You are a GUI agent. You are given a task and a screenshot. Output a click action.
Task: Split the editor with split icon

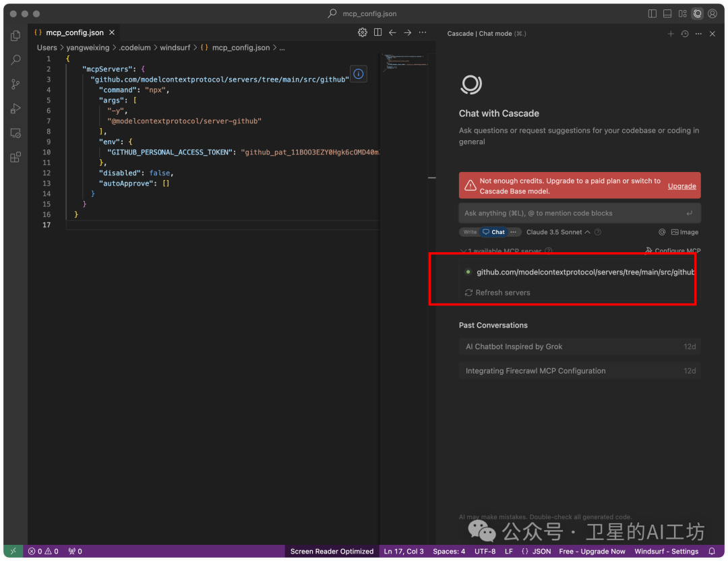378,32
